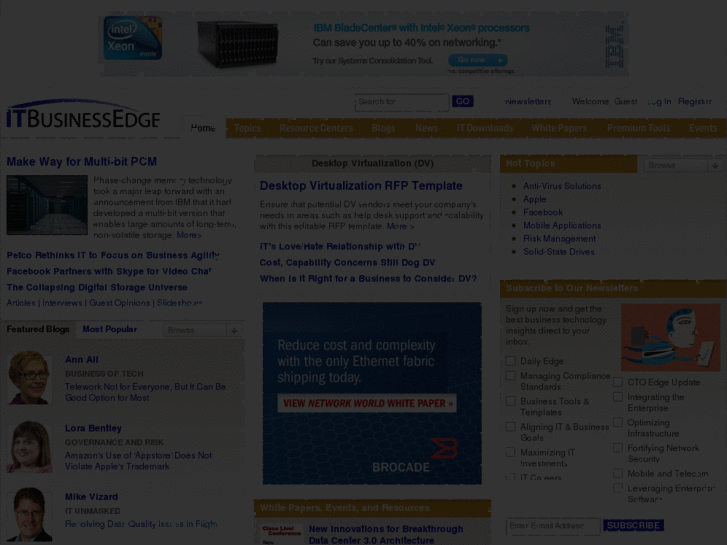Click Mike Vizard's portrait photo

[x=29, y=514]
